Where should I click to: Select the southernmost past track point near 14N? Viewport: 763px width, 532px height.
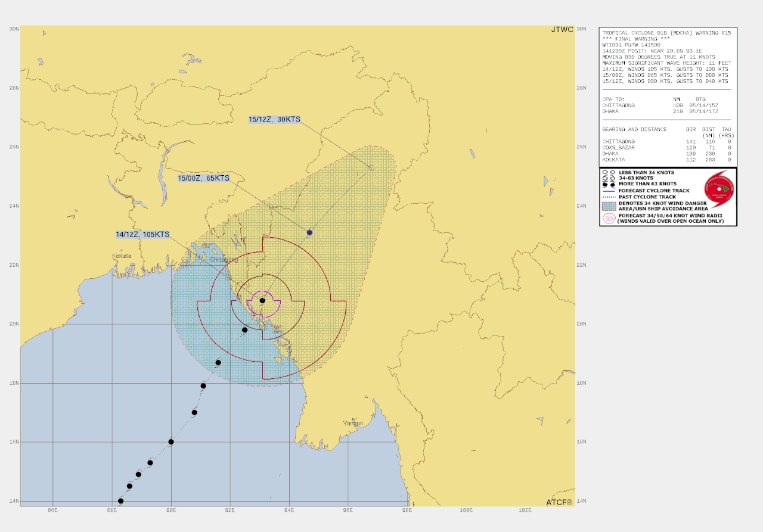coord(121,500)
